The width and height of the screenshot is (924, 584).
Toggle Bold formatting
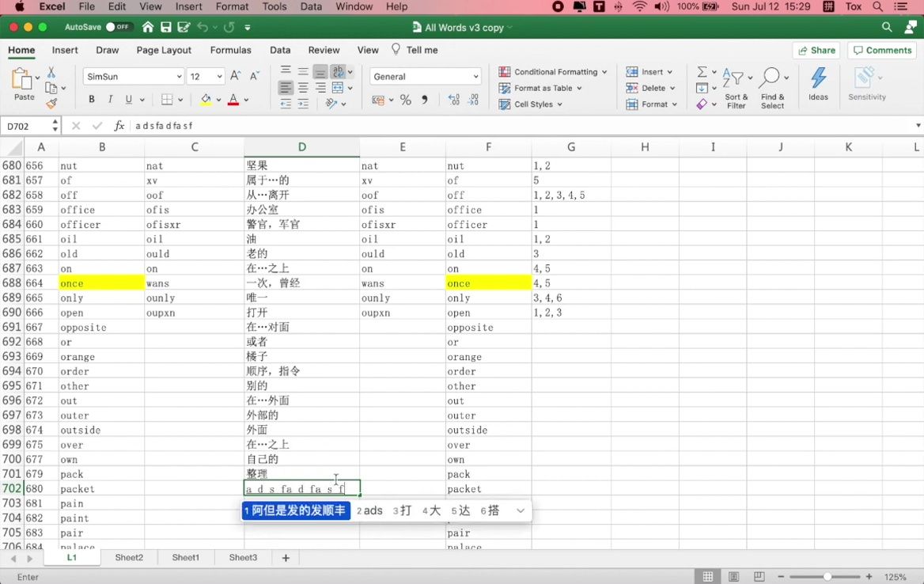pyautogui.click(x=91, y=100)
